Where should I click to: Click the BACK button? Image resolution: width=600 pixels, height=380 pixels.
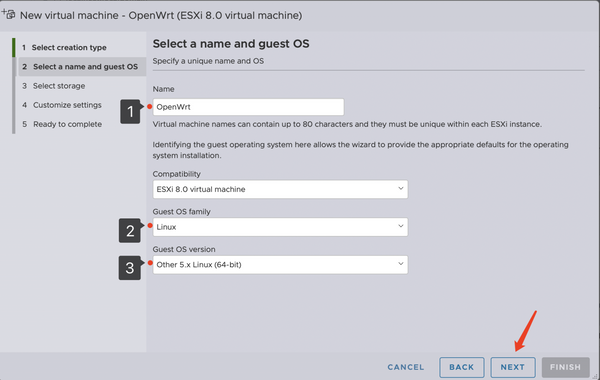pyautogui.click(x=461, y=367)
